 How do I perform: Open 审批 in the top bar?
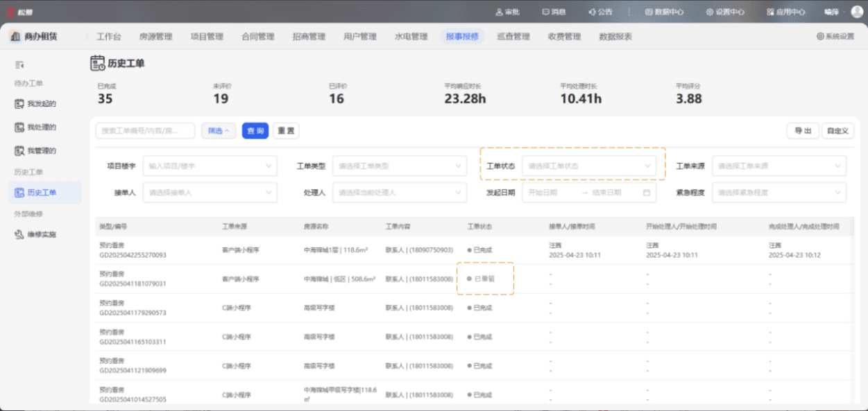508,12
